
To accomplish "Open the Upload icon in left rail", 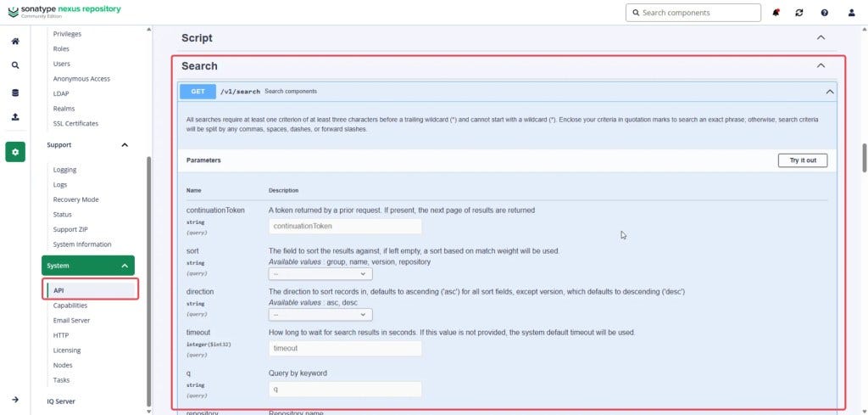I will point(15,116).
